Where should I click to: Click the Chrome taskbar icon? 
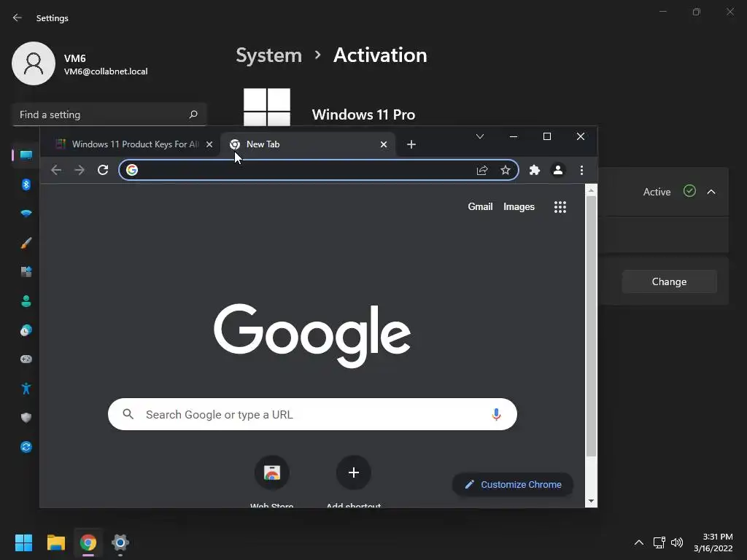[88, 542]
